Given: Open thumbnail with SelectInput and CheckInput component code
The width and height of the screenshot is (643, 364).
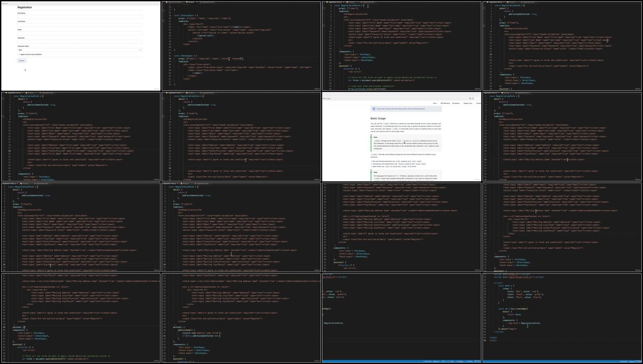Looking at the screenshot, I should tap(241, 46).
